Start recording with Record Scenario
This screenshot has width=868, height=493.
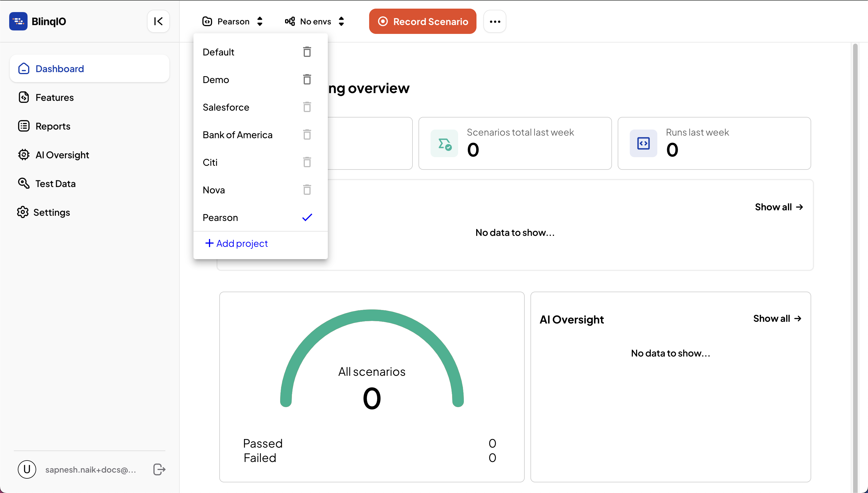click(x=423, y=21)
